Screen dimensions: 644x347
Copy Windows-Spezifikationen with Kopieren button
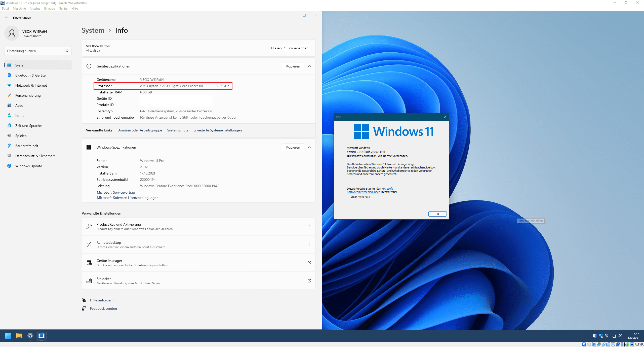(x=293, y=147)
